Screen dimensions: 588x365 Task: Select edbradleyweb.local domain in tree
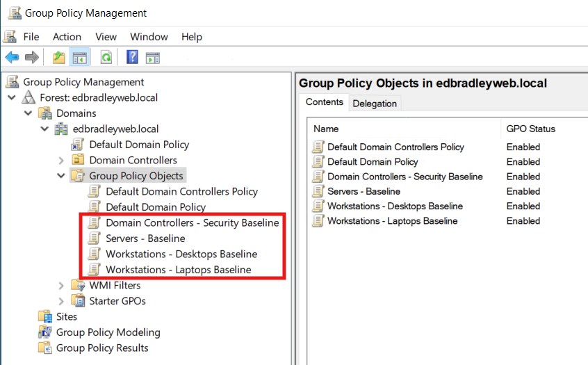[x=115, y=129]
